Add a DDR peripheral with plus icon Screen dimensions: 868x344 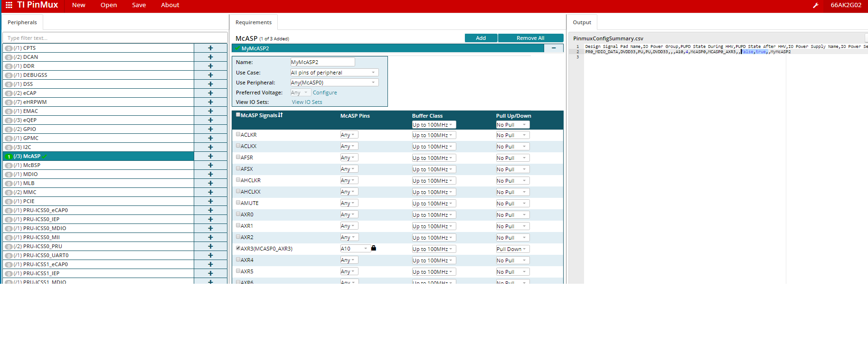tap(210, 66)
